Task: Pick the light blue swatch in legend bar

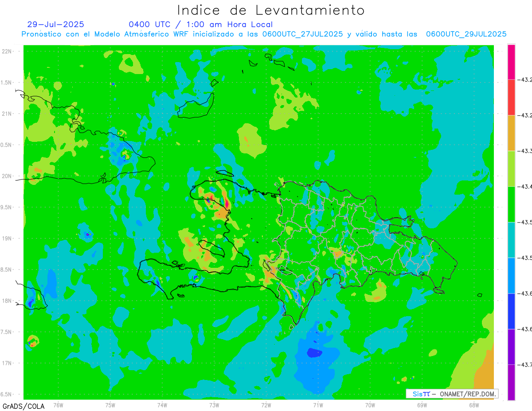Action: (x=511, y=276)
